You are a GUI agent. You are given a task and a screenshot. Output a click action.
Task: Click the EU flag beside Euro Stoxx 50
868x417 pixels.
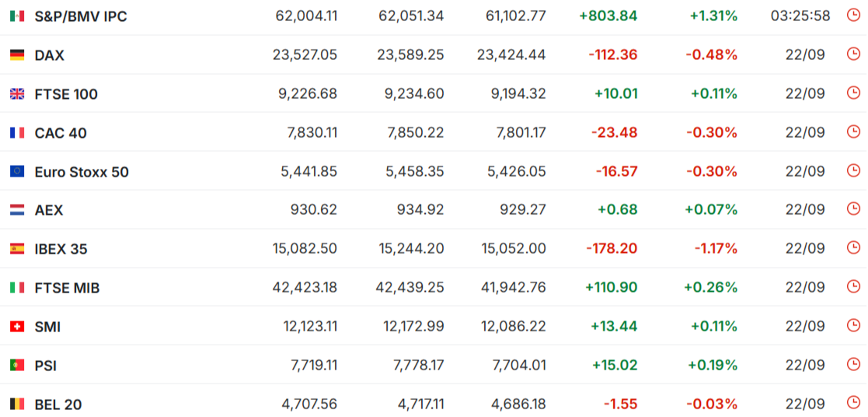click(x=17, y=171)
